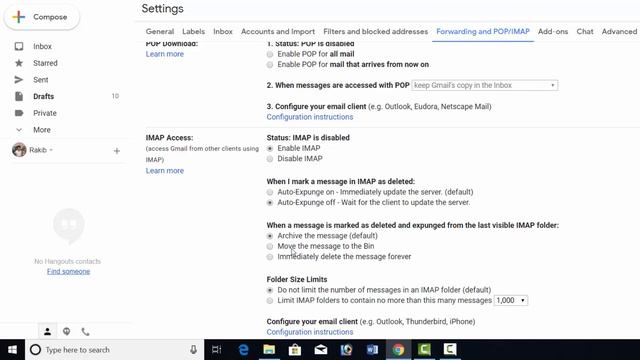Switch to the Inbox settings tab
Viewport: 640px width, 360px height.
click(223, 31)
